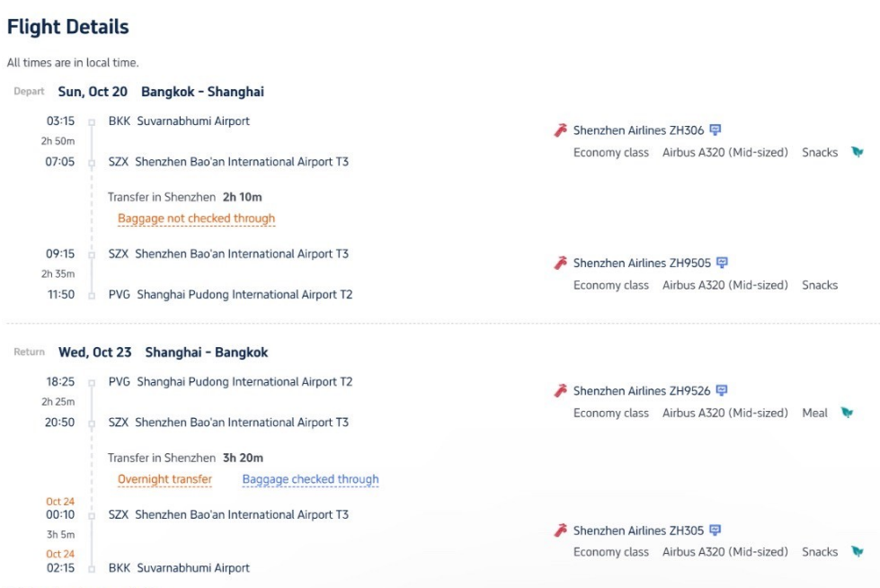Select the 11:50 PVG arrival timeline marker
880x588 pixels.
(x=92, y=296)
